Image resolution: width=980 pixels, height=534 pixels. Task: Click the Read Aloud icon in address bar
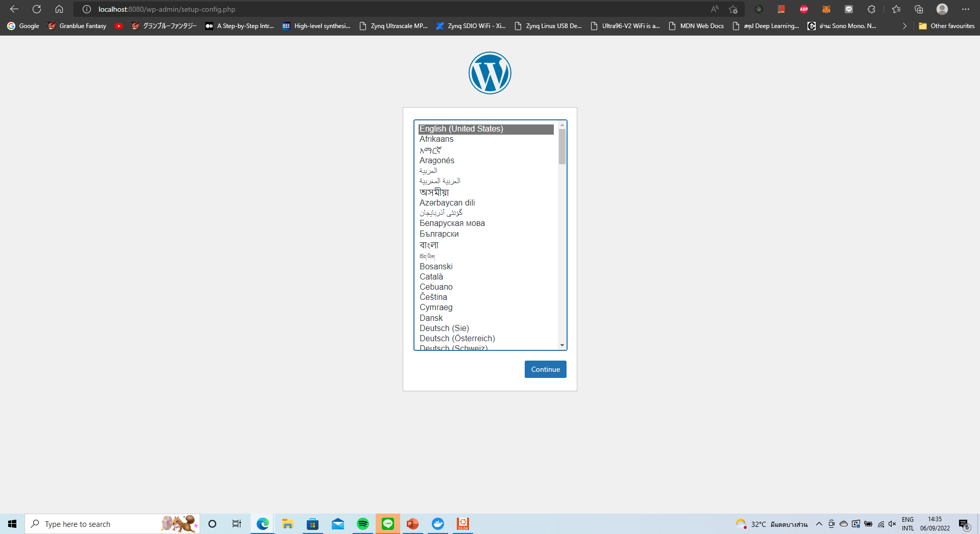coord(714,9)
